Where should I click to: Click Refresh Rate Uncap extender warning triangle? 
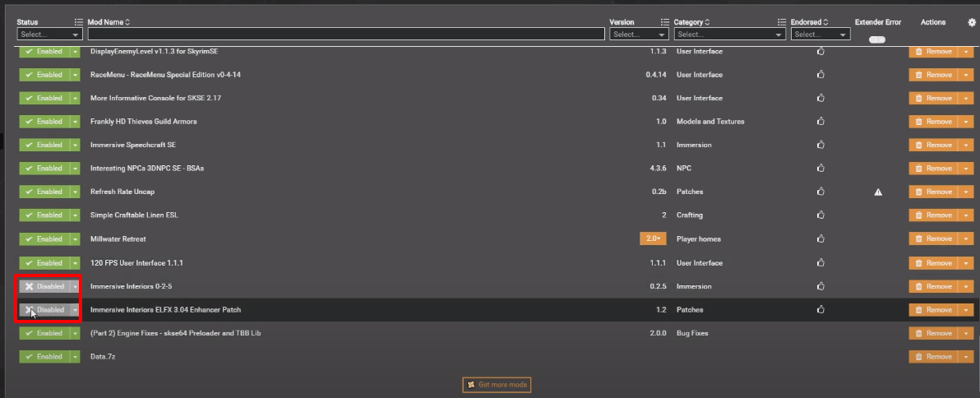tap(878, 192)
